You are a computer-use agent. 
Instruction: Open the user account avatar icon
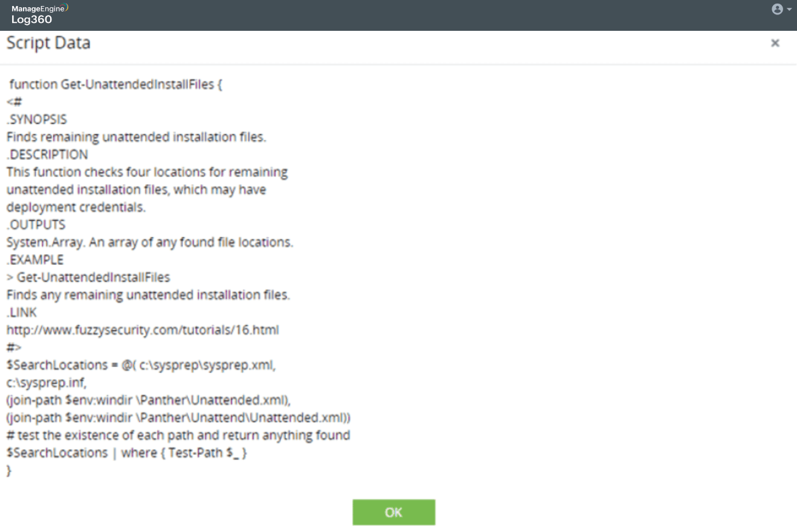pyautogui.click(x=777, y=9)
